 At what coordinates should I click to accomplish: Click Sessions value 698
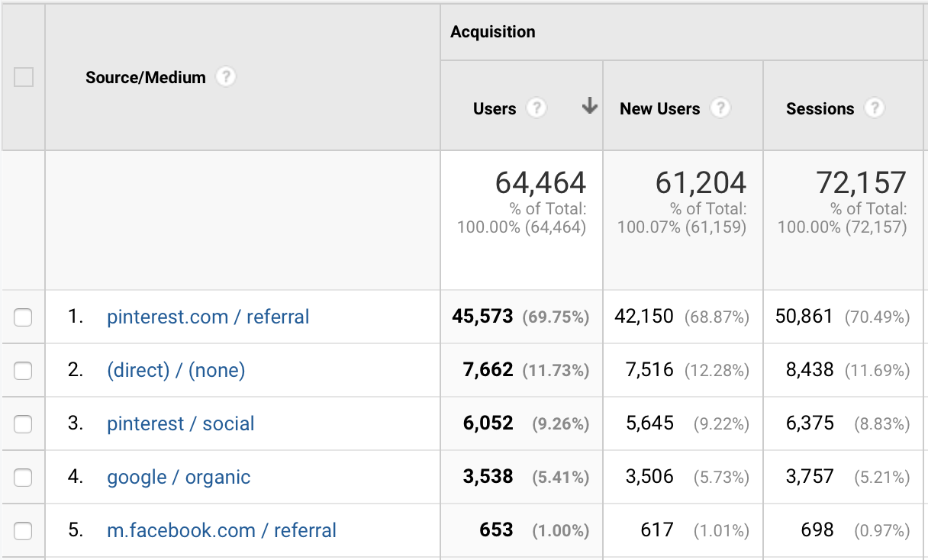817,530
